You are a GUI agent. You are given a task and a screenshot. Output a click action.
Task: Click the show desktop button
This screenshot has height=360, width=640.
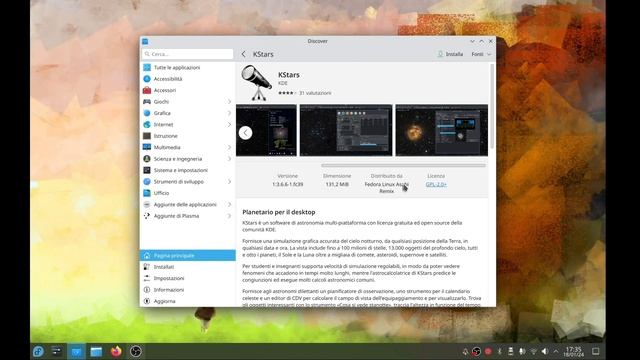pos(596,351)
